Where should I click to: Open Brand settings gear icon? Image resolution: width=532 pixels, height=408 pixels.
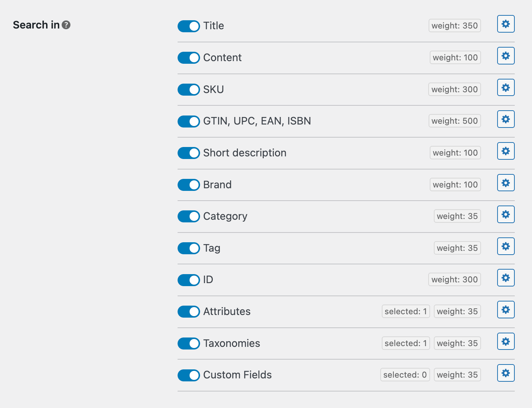(x=505, y=183)
